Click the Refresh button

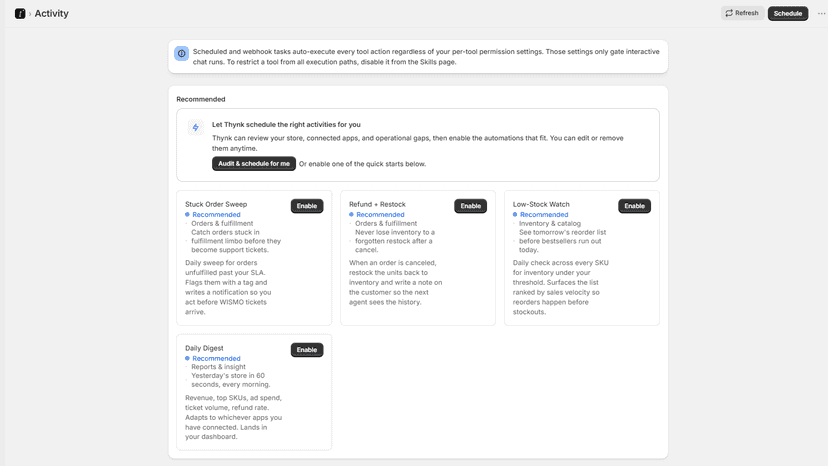(742, 13)
